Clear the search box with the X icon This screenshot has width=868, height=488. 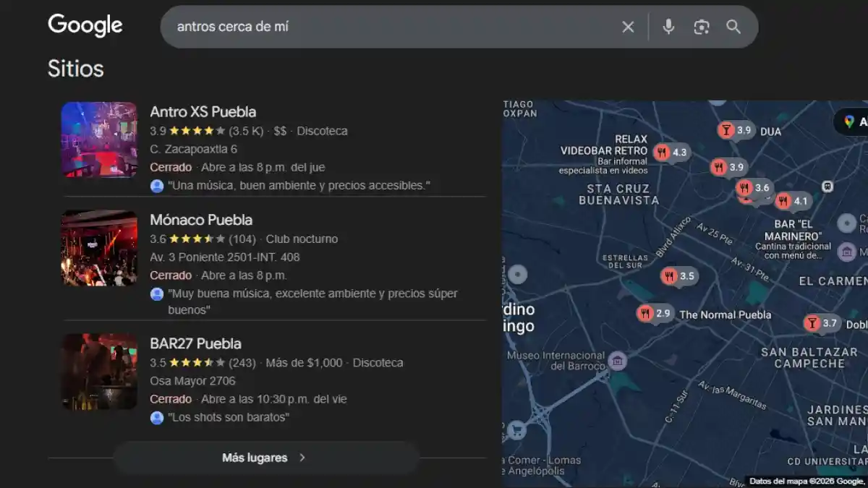point(628,27)
